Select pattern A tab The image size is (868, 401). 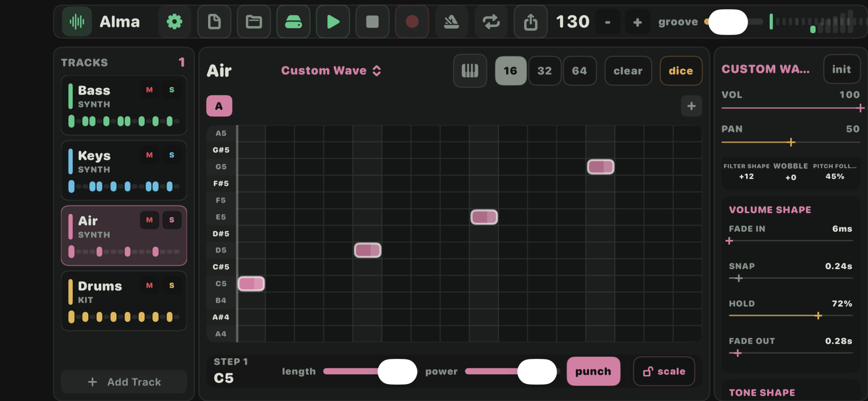tap(219, 106)
